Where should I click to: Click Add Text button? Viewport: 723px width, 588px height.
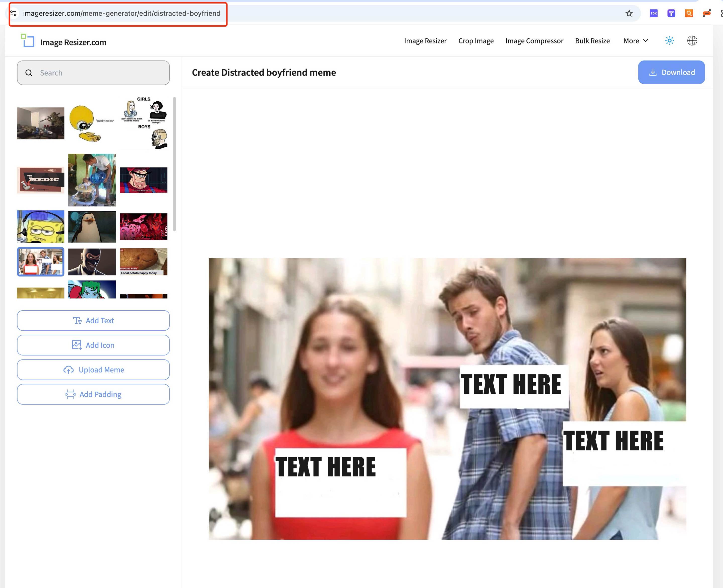[x=93, y=320]
